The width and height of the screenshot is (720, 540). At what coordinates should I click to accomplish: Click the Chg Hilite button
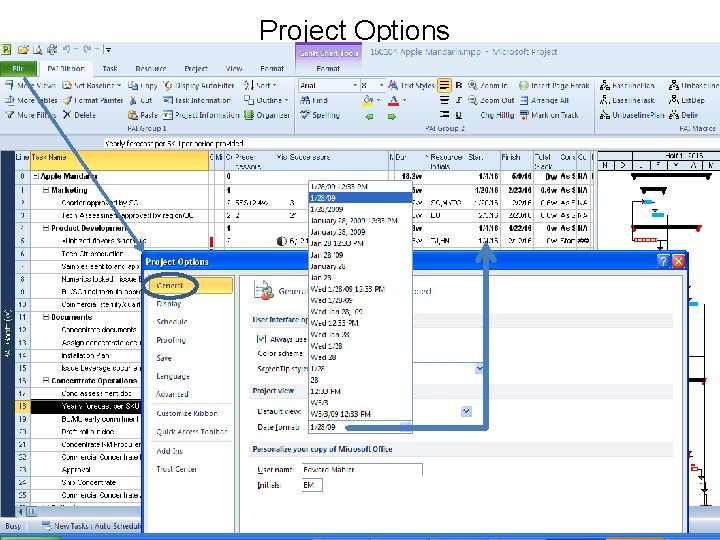click(497, 115)
